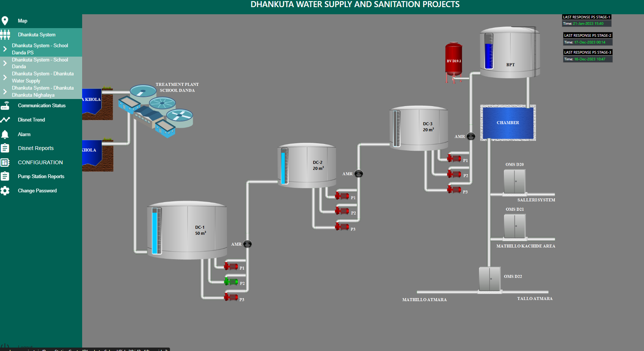
Task: Open Change Password settings
Action: tap(37, 191)
